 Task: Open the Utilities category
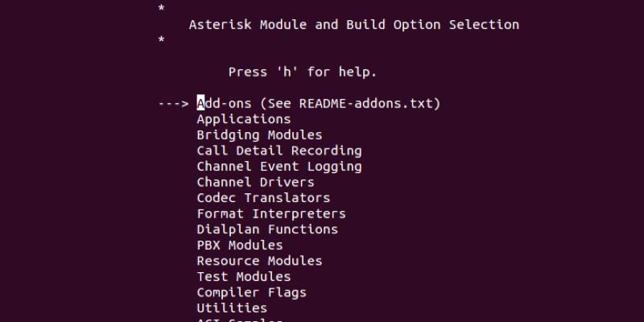pos(232,308)
